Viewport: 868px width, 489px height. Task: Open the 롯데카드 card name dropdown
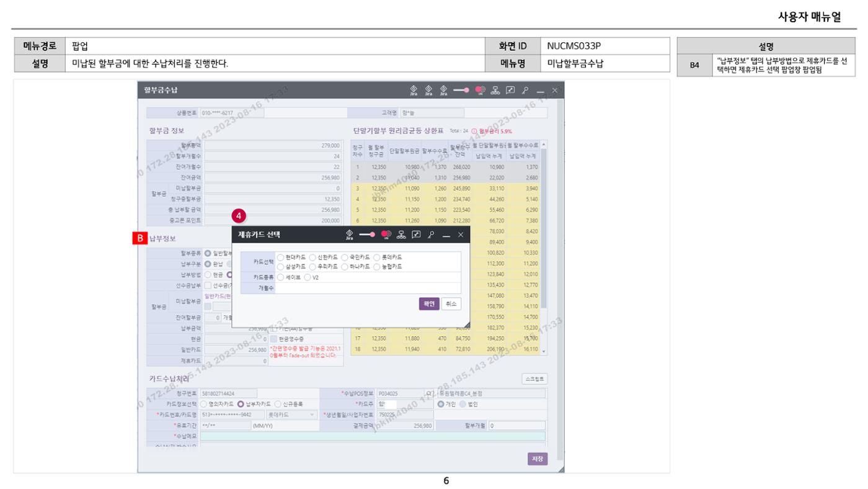[291, 415]
